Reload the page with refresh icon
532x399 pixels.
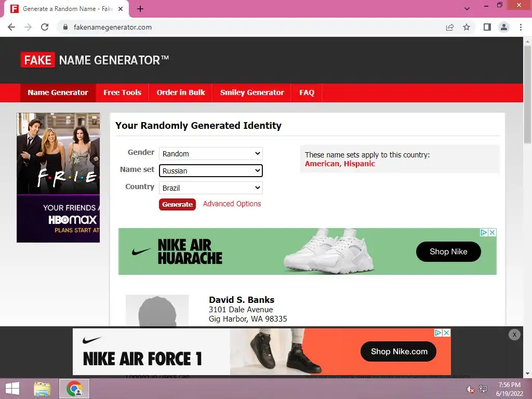pyautogui.click(x=45, y=27)
